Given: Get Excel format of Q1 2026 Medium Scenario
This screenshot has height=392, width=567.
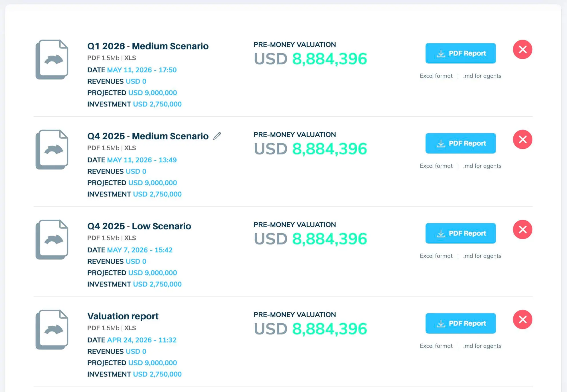Looking at the screenshot, I should click(436, 76).
